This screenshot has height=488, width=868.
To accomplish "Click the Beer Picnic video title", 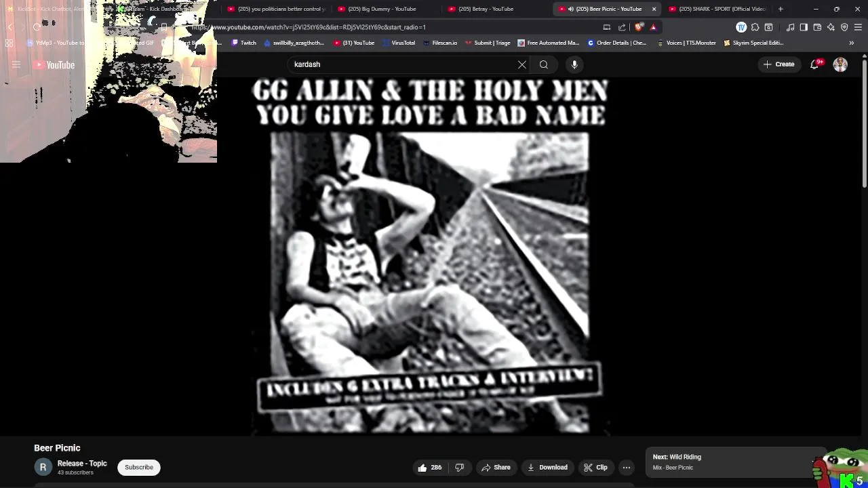I will pyautogui.click(x=57, y=448).
